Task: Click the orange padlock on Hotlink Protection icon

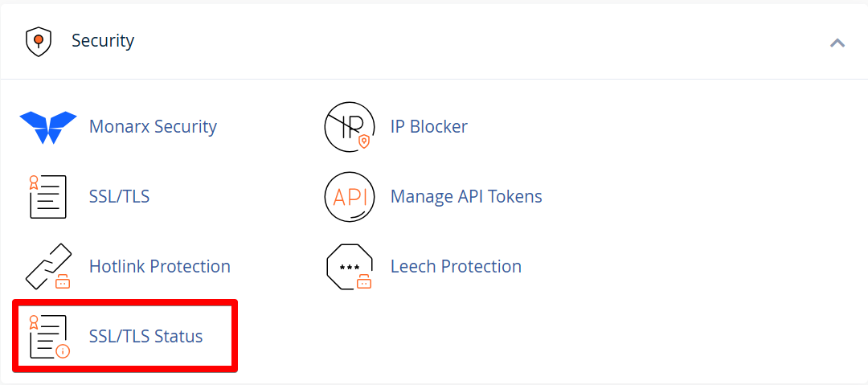Action: coord(63,282)
